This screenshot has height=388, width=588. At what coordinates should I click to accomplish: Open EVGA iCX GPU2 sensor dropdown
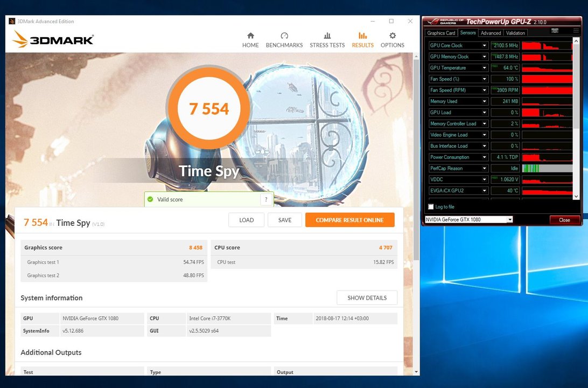(484, 191)
